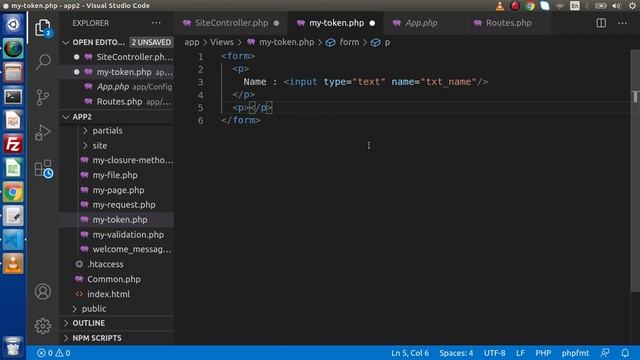
Task: Open my-page.php in the explorer
Action: point(118,190)
